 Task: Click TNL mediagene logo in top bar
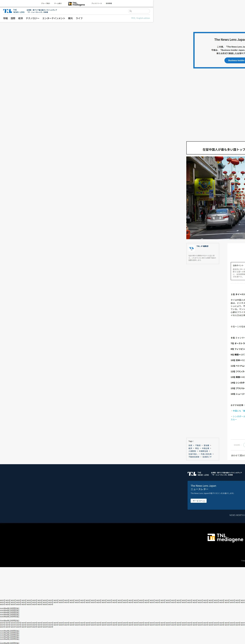(x=76, y=4)
